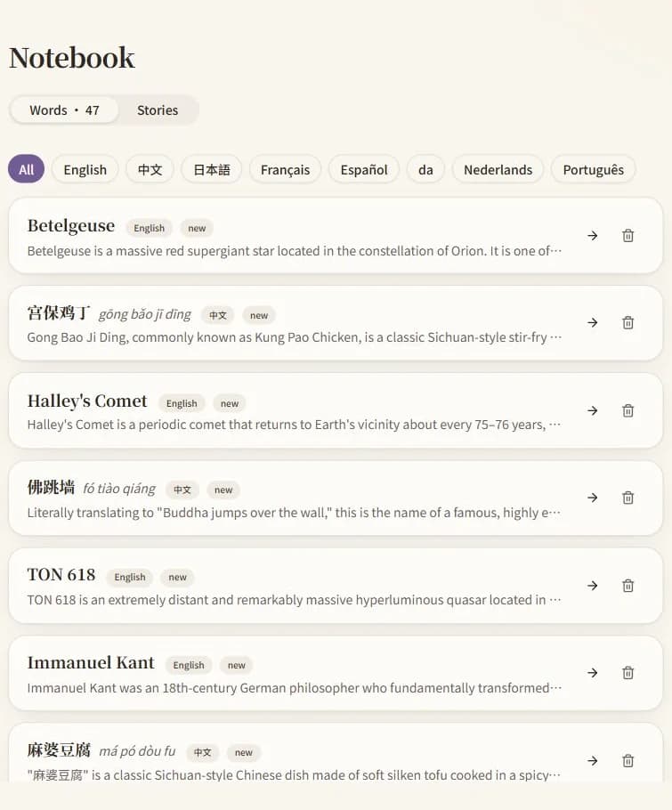The height and width of the screenshot is (810, 672).
Task: Filter words by Nederlands
Action: [498, 169]
